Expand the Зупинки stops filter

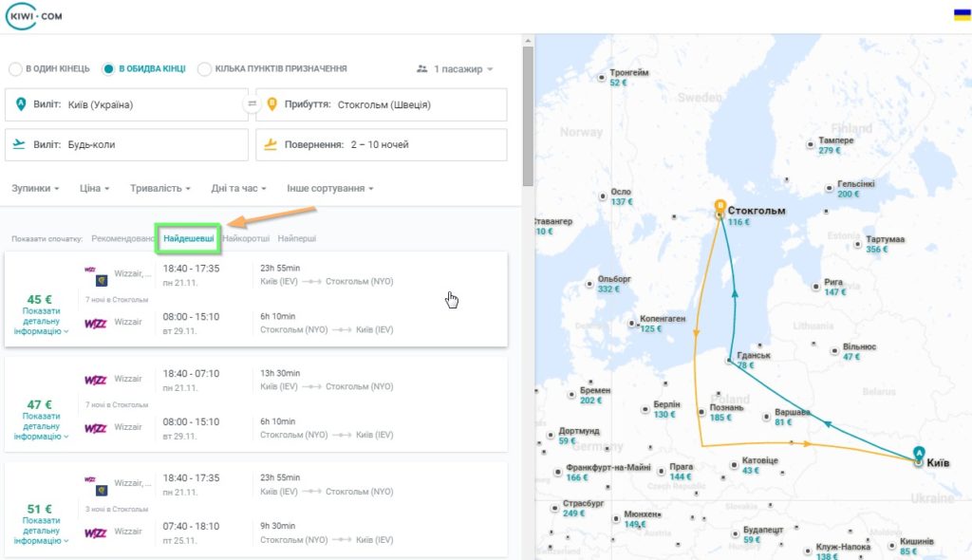[35, 188]
